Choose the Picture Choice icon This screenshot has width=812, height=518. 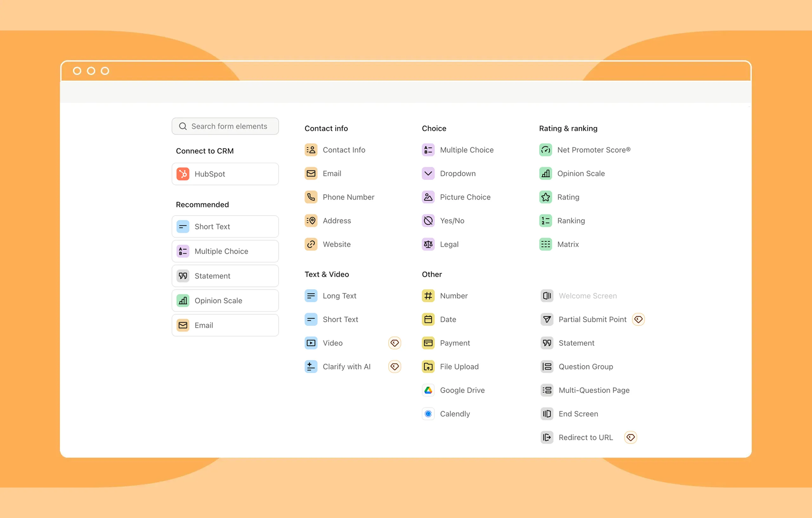pyautogui.click(x=428, y=197)
